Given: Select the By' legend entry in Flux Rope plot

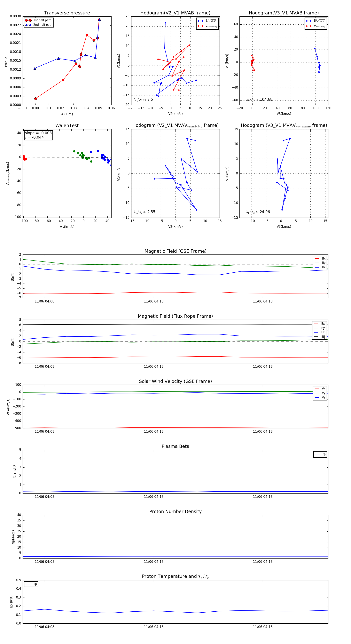Looking at the screenshot, I should [x=320, y=328].
